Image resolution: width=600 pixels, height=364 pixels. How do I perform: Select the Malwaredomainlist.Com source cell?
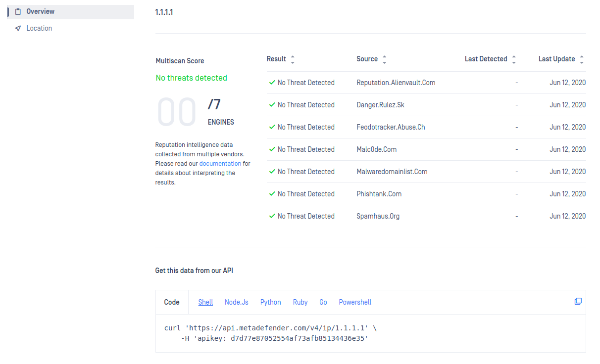pyautogui.click(x=392, y=172)
